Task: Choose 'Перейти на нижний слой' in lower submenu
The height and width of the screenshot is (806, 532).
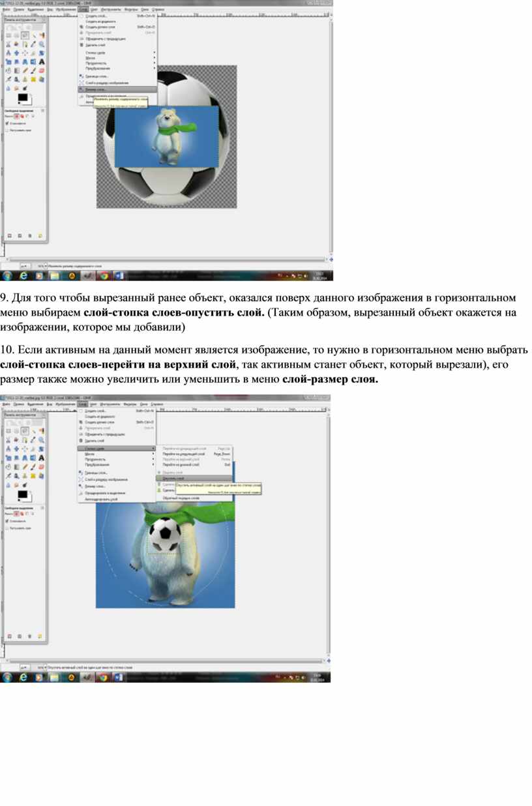Action: click(x=194, y=464)
